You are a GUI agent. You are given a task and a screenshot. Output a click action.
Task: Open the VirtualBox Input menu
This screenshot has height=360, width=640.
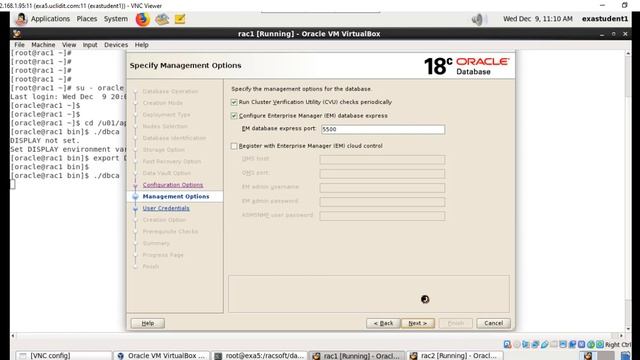[x=90, y=45]
